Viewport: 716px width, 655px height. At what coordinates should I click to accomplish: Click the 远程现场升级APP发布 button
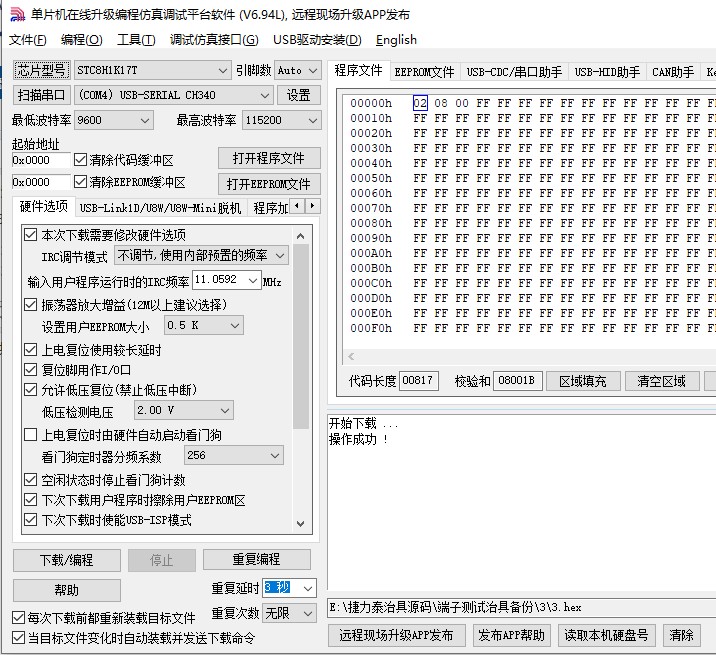tap(396, 635)
